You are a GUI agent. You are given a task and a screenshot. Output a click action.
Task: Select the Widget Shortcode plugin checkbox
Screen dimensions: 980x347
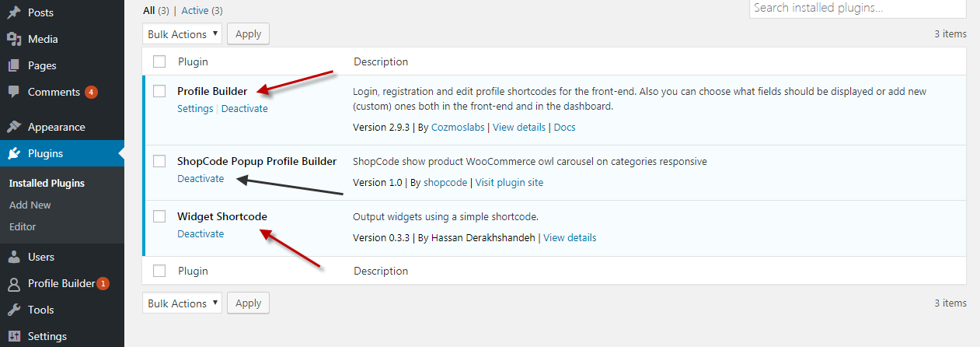coord(159,216)
